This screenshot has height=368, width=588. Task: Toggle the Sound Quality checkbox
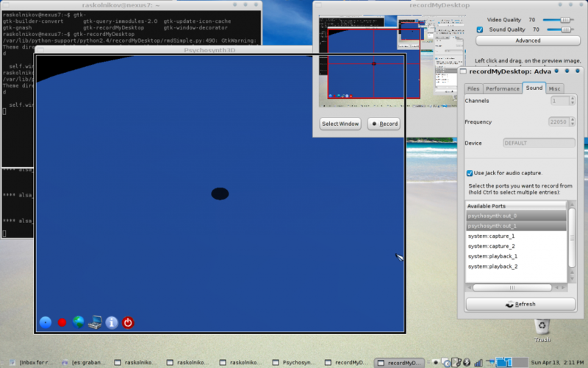click(480, 29)
